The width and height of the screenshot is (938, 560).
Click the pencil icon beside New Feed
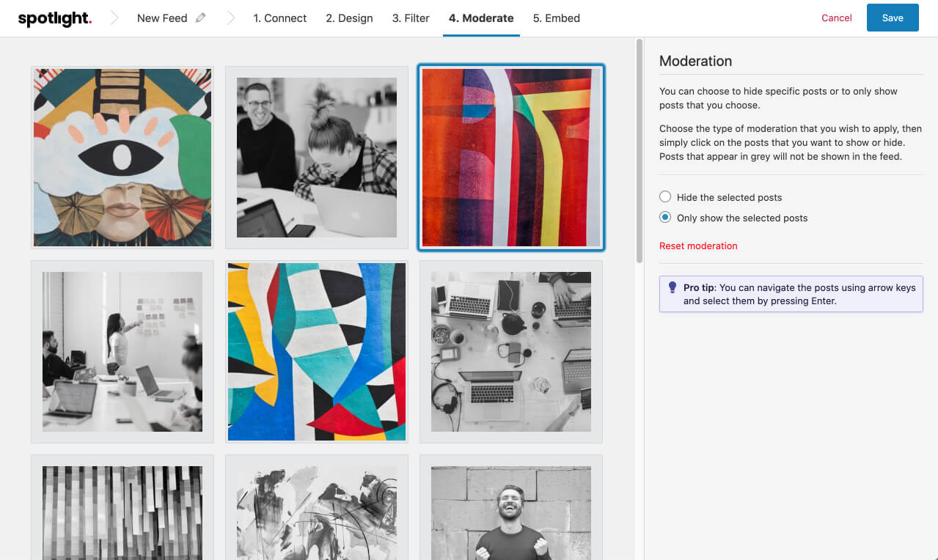[x=201, y=18]
